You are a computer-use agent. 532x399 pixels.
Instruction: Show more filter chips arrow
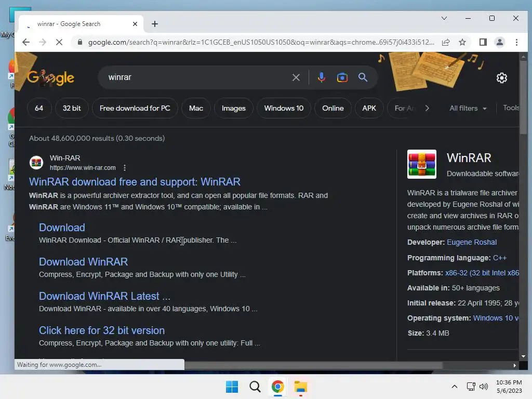pos(427,108)
